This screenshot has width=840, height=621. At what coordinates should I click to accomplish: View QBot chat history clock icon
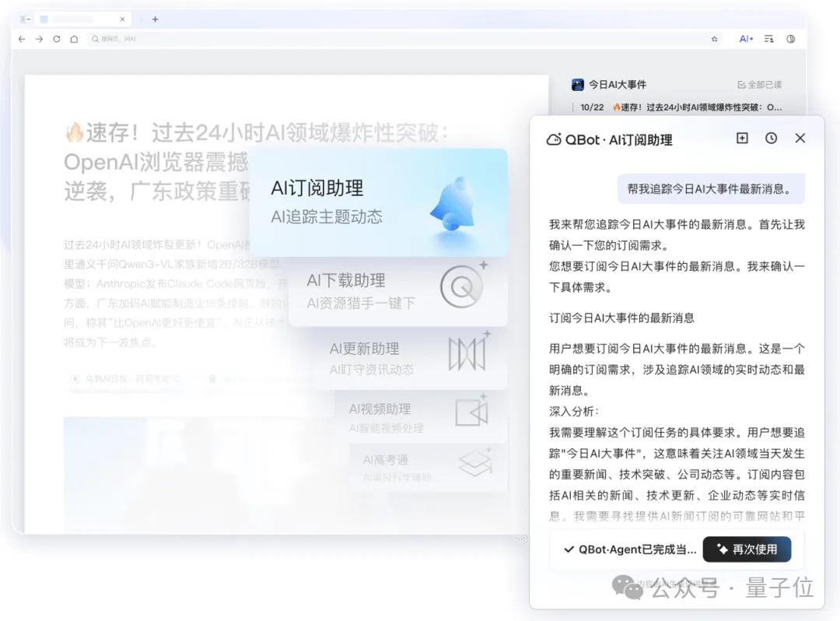pyautogui.click(x=771, y=139)
